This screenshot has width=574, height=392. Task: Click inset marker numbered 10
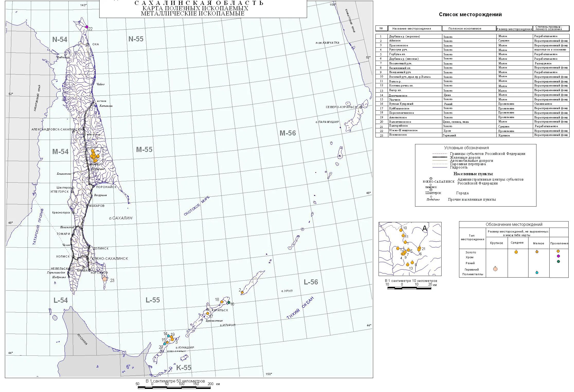pyautogui.click(x=401, y=230)
